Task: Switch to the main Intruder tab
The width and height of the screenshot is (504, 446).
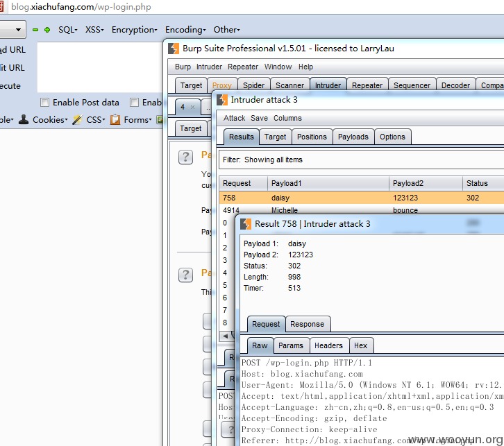Action: pos(328,85)
